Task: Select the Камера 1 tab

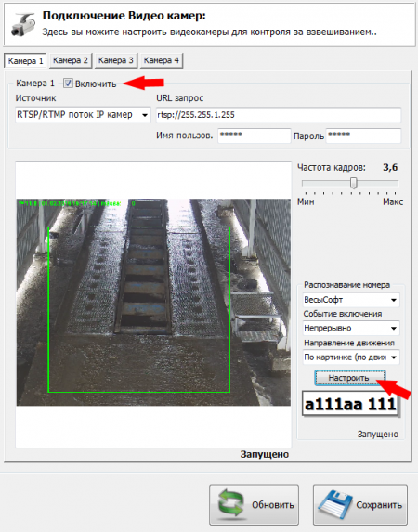Action: point(25,61)
